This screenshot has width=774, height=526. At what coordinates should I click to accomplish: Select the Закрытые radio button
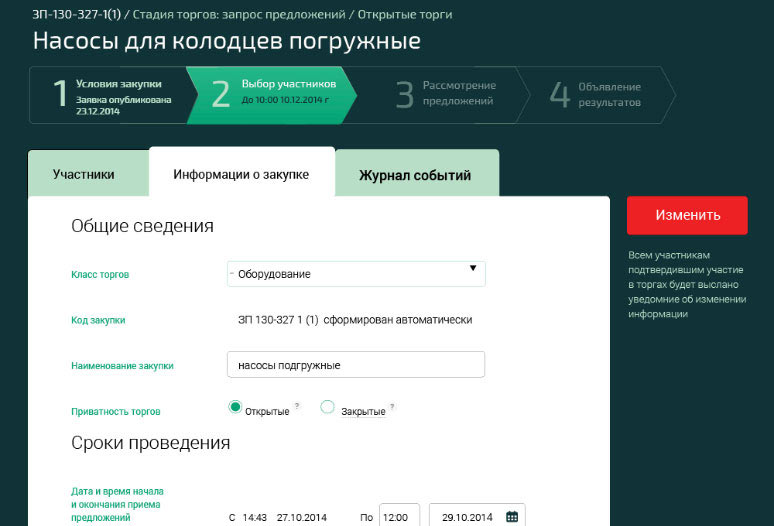327,407
